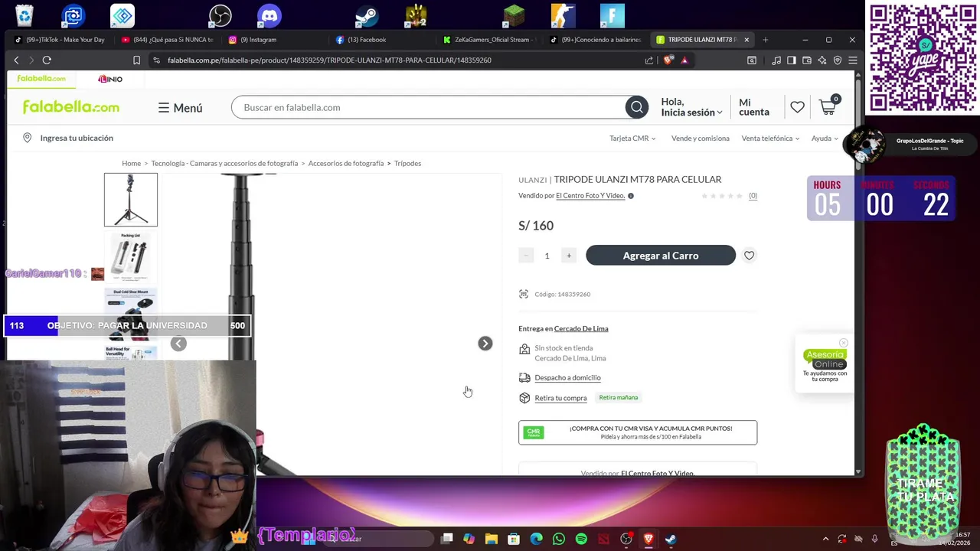This screenshot has width=980, height=551.
Task: Click the falabella.com main logo
Action: point(70,107)
